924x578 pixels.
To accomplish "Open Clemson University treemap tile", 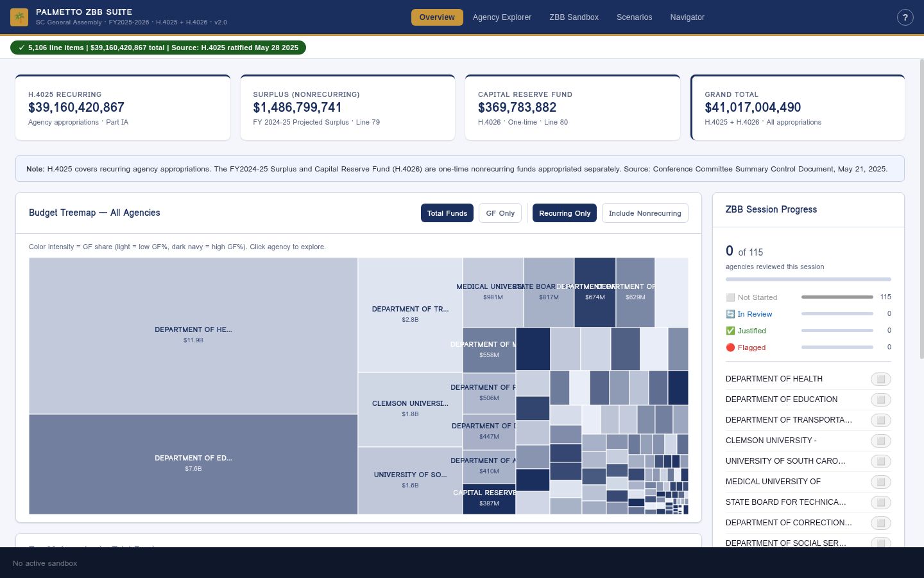I will (x=410, y=409).
